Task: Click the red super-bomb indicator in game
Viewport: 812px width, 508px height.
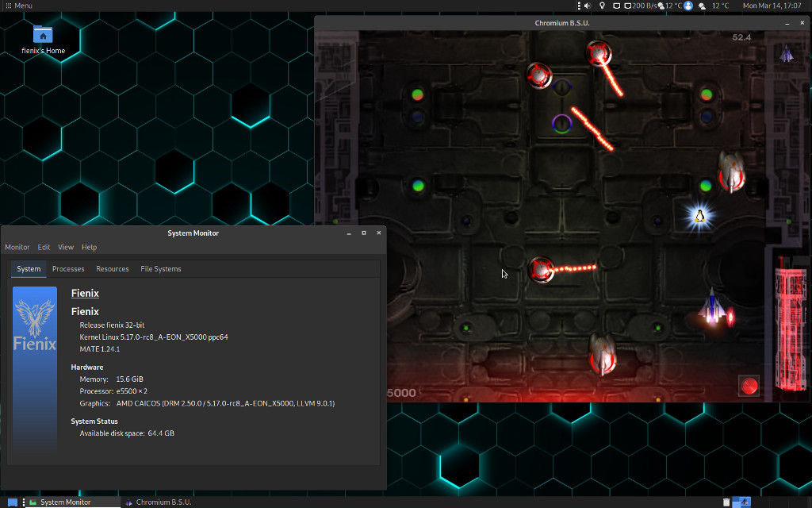Action: tap(749, 386)
